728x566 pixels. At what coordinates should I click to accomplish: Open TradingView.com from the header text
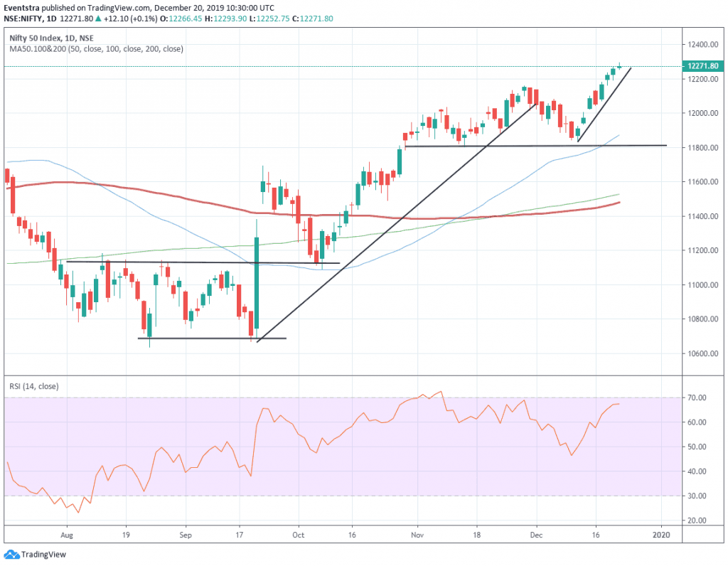point(114,6)
